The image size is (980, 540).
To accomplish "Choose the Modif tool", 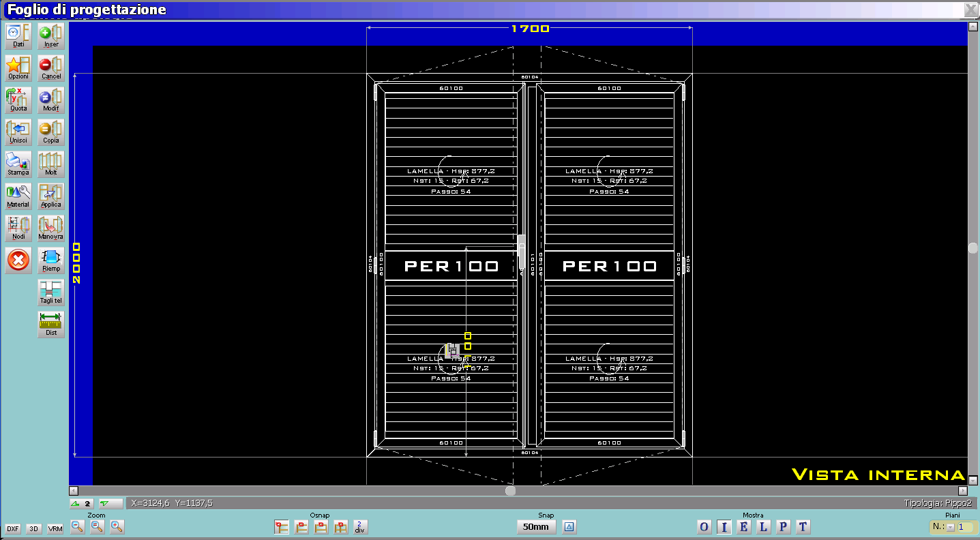I will click(51, 100).
